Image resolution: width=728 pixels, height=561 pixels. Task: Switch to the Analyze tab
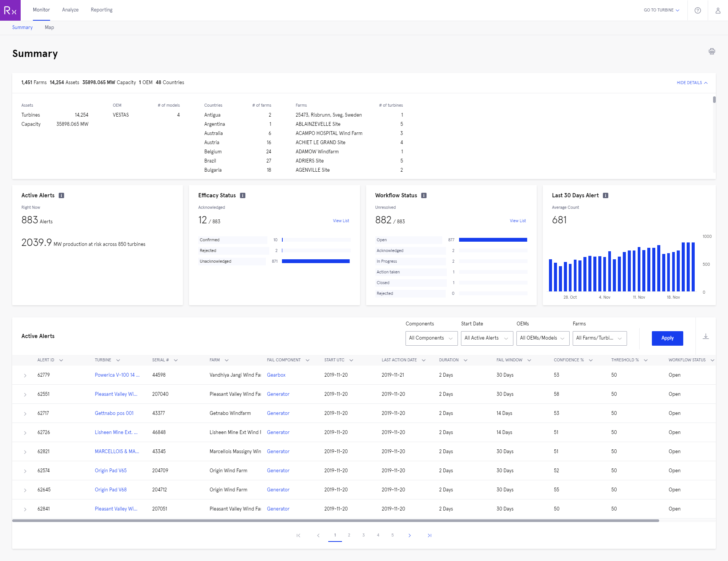pyautogui.click(x=70, y=10)
